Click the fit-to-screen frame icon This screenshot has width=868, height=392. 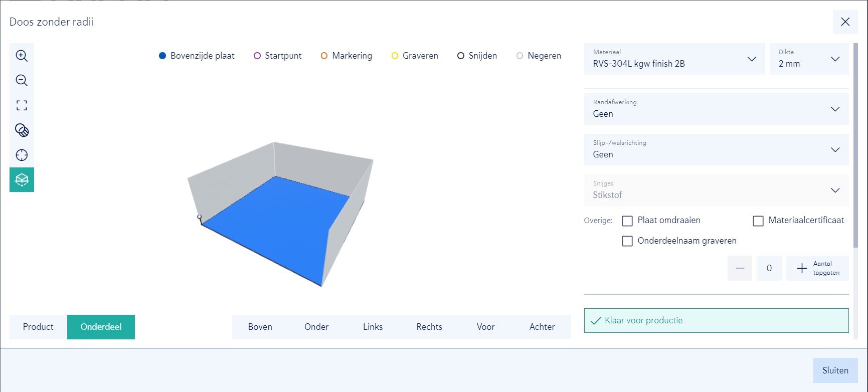click(x=22, y=105)
